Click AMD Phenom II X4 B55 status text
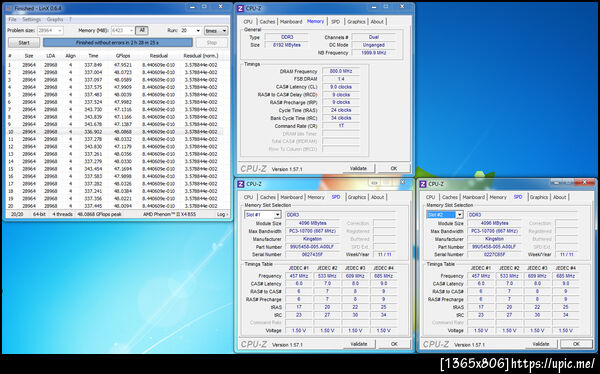The image size is (600, 374). (170, 214)
